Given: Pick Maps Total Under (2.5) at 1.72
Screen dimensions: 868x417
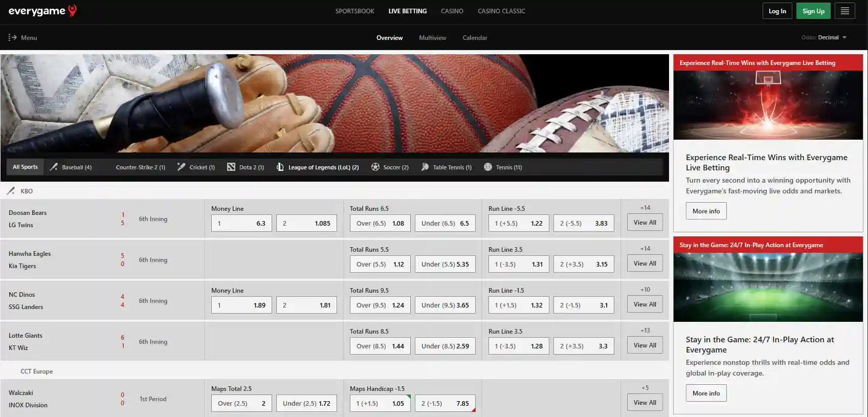Looking at the screenshot, I should (306, 403).
